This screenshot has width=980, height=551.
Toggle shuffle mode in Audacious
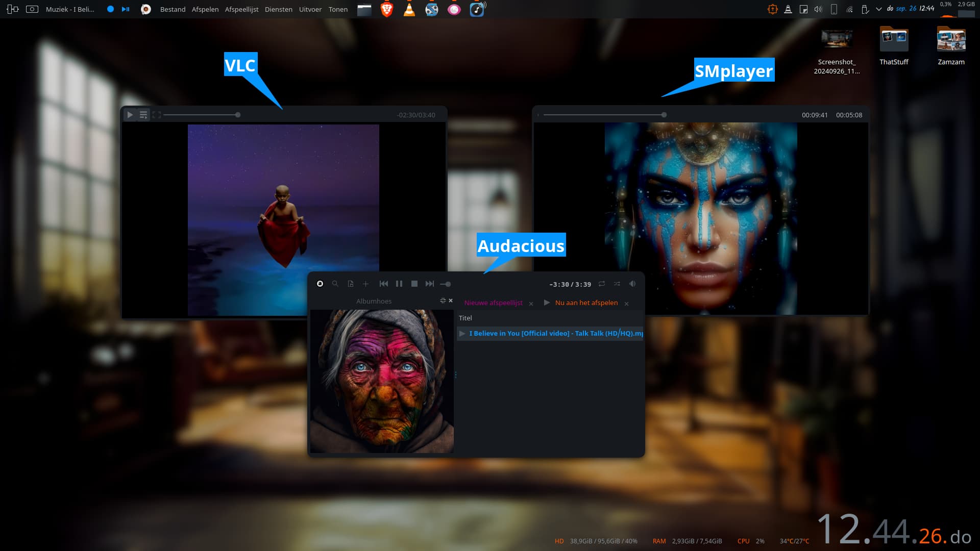pyautogui.click(x=617, y=284)
